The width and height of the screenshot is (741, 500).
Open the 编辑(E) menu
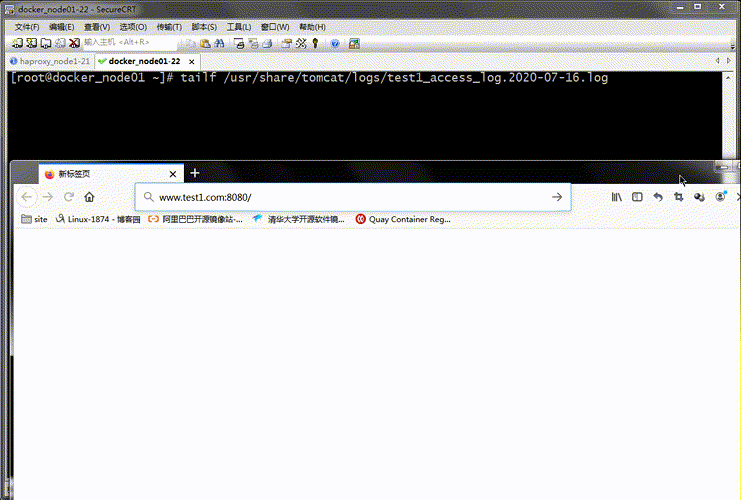(x=62, y=27)
